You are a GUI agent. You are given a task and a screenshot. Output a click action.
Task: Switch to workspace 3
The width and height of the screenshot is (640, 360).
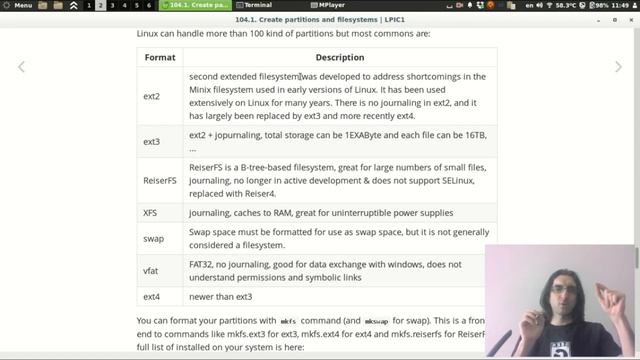click(x=113, y=5)
